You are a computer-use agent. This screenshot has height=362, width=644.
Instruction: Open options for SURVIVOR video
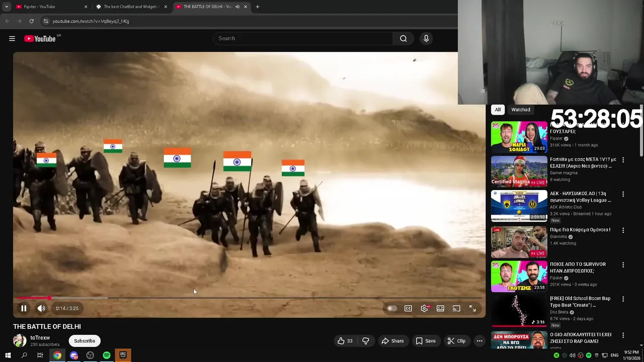[x=623, y=264]
